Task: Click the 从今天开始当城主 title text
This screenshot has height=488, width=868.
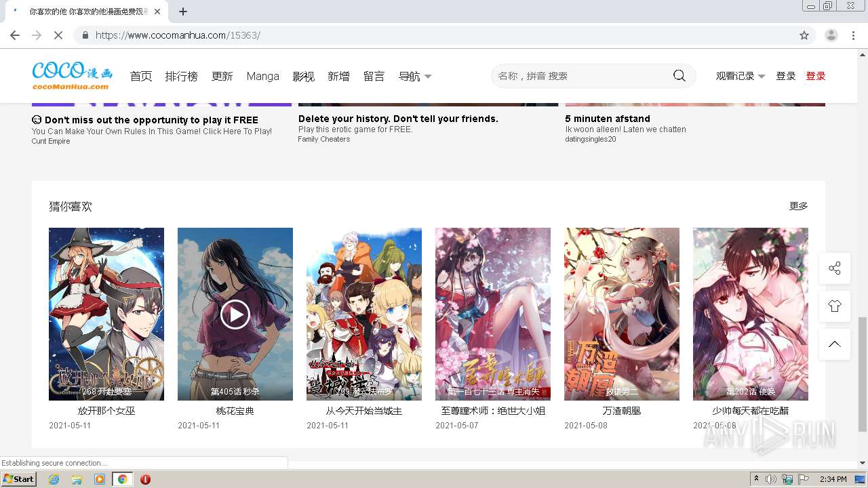Action: [x=364, y=411]
